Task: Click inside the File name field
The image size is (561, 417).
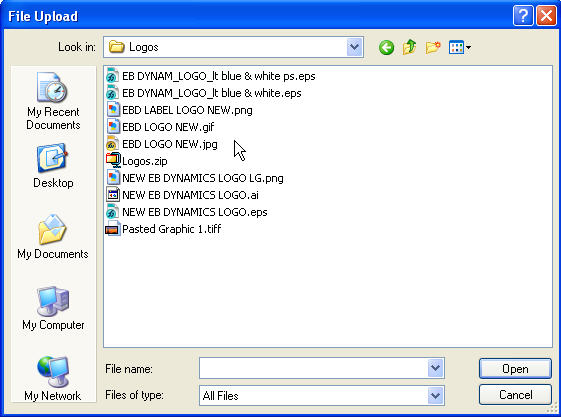Action: [313, 368]
